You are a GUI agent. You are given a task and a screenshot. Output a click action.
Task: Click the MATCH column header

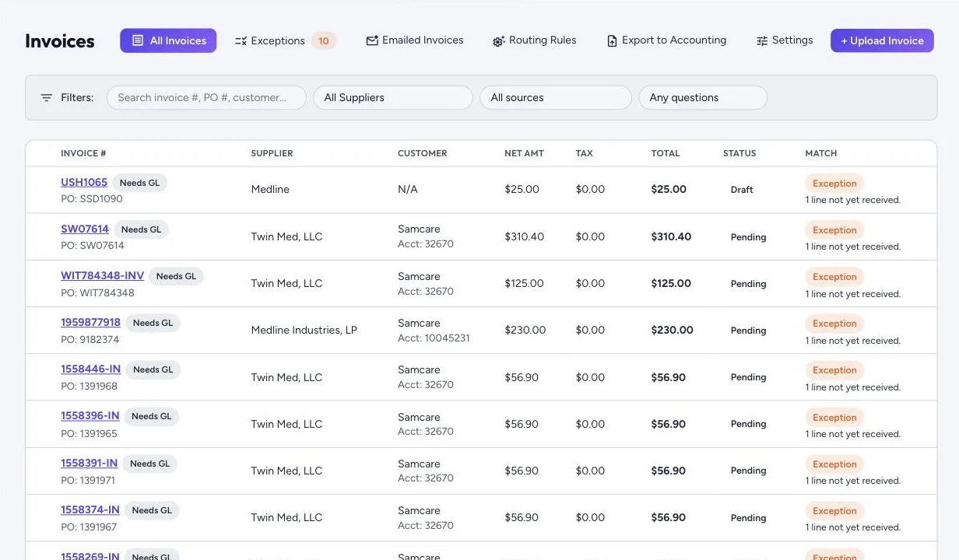[x=820, y=153]
